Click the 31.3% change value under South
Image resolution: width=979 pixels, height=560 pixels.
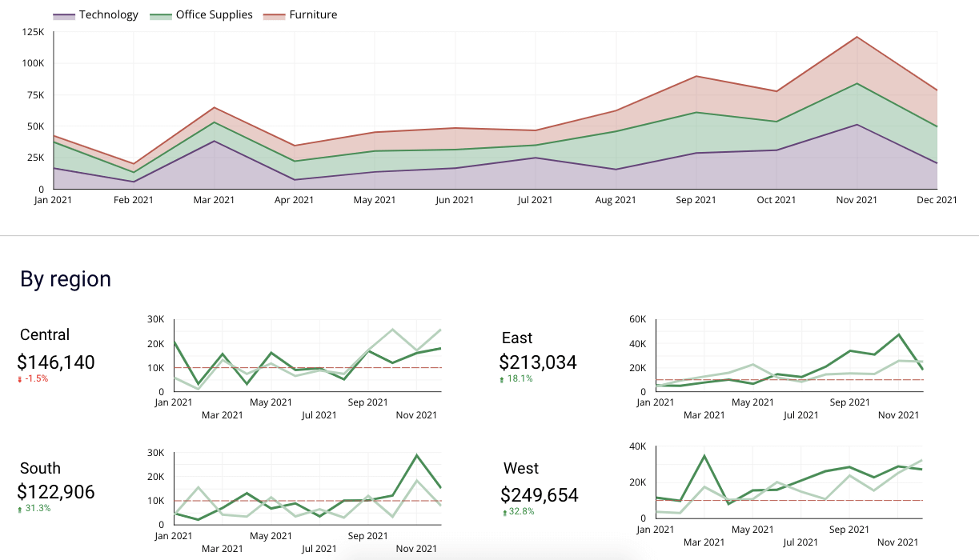tap(38, 509)
